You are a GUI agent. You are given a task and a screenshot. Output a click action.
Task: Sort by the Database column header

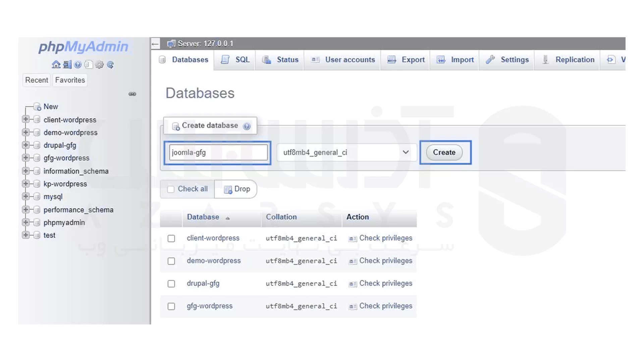203,217
